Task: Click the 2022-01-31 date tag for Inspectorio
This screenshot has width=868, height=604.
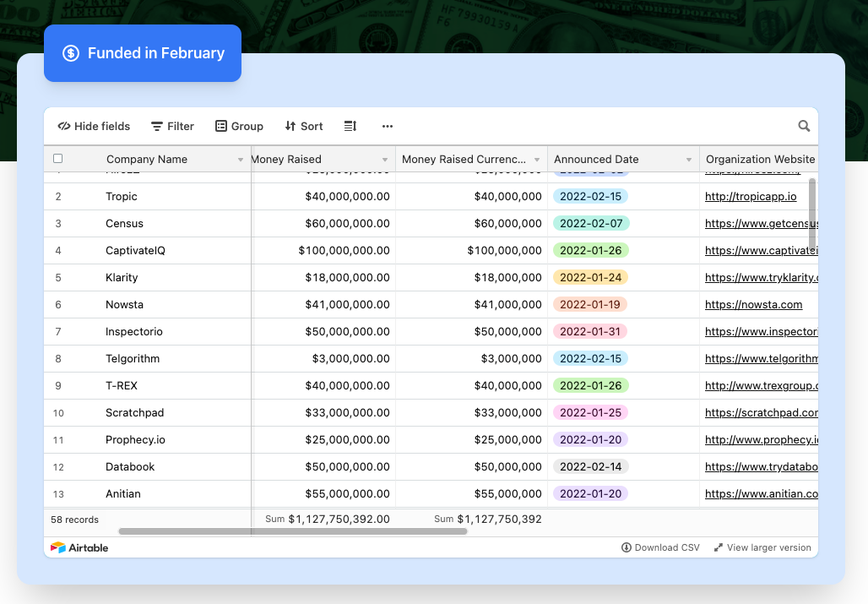Action: (590, 332)
